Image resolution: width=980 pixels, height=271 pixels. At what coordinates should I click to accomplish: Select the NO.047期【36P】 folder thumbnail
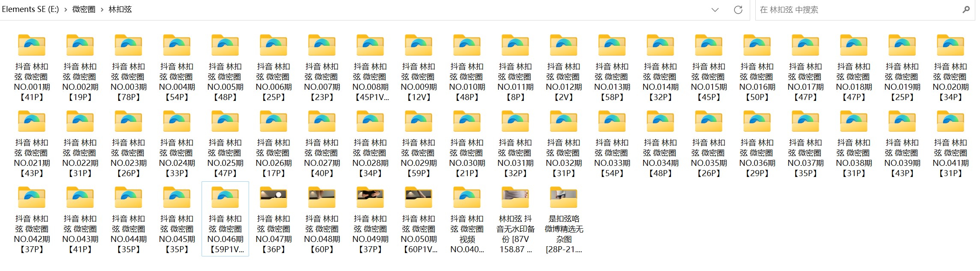tap(274, 197)
